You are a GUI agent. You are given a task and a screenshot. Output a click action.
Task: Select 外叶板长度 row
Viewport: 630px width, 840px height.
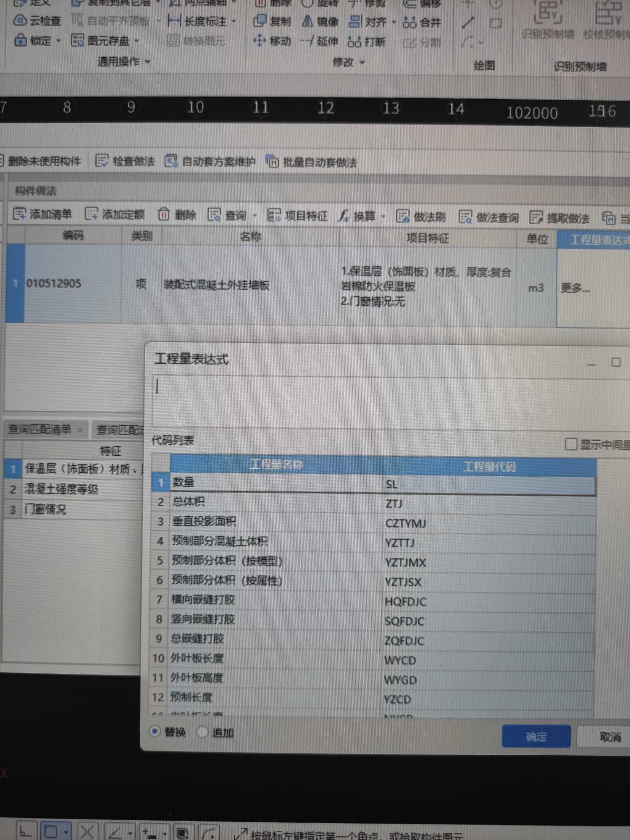pos(372,659)
